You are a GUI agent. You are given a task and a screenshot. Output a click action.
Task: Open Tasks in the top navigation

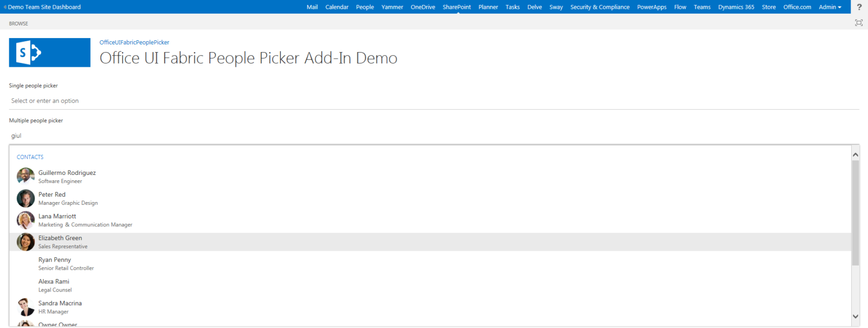tap(513, 7)
